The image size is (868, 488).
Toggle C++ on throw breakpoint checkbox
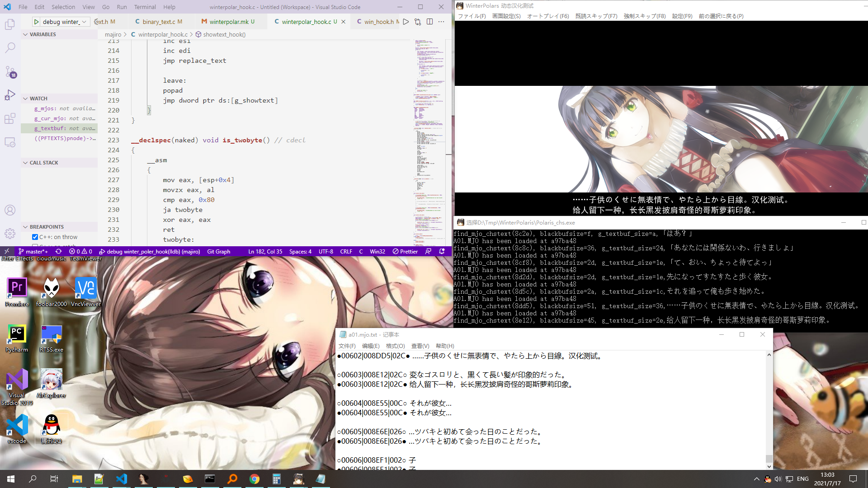click(35, 237)
